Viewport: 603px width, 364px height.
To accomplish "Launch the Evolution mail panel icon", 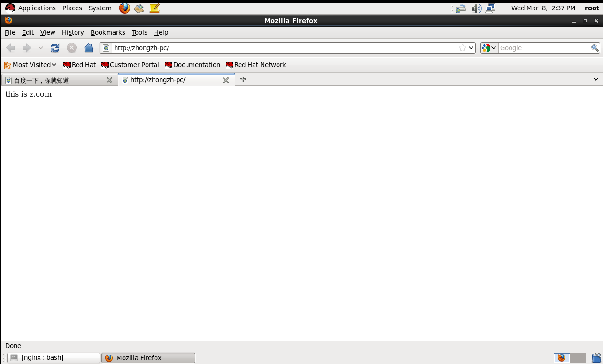I will [x=139, y=8].
